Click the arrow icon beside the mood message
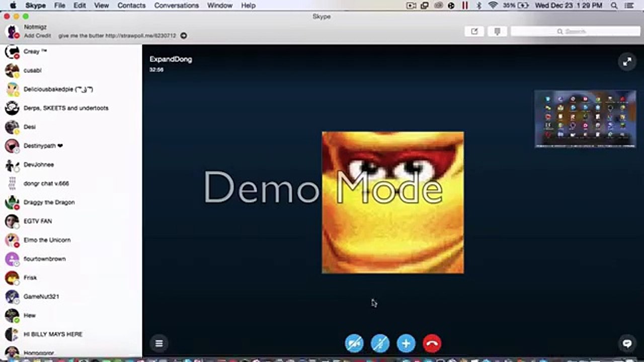The width and height of the screenshot is (644, 362). pyautogui.click(x=184, y=36)
